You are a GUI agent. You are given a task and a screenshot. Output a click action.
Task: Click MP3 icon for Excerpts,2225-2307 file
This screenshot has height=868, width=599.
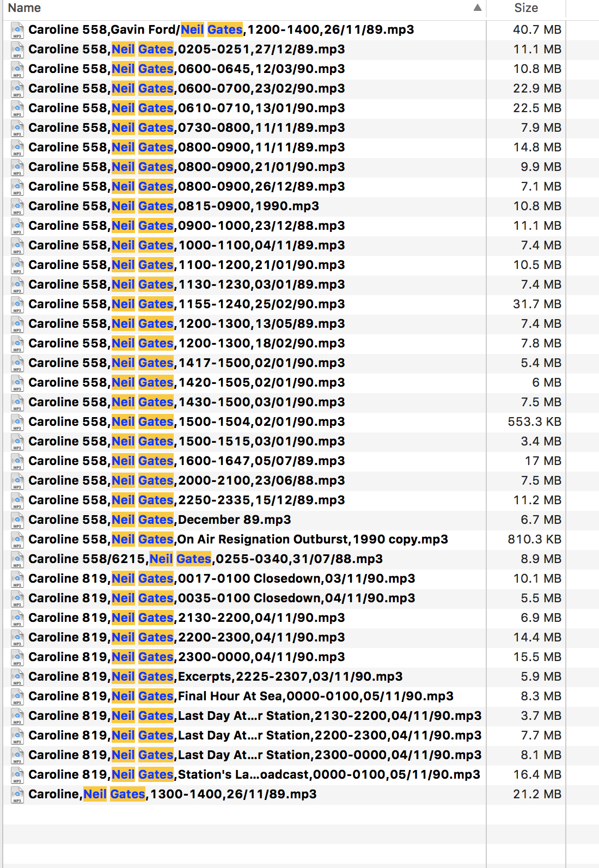coord(17,677)
